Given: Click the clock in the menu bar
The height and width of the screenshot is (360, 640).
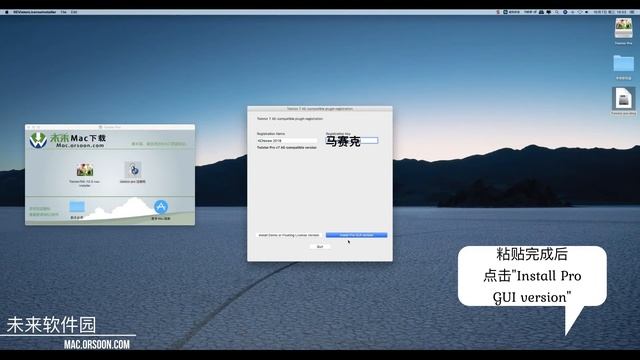Looking at the screenshot, I should click(x=610, y=12).
